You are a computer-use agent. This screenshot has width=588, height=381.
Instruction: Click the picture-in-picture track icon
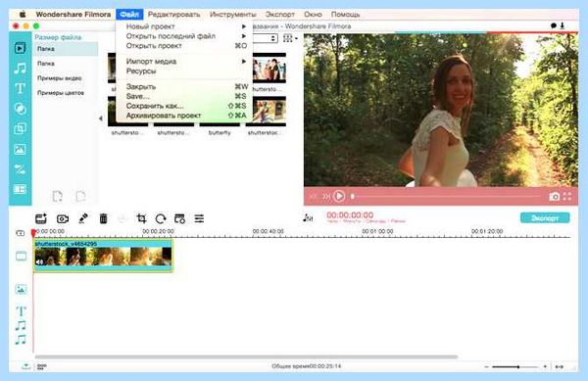[x=21, y=289]
